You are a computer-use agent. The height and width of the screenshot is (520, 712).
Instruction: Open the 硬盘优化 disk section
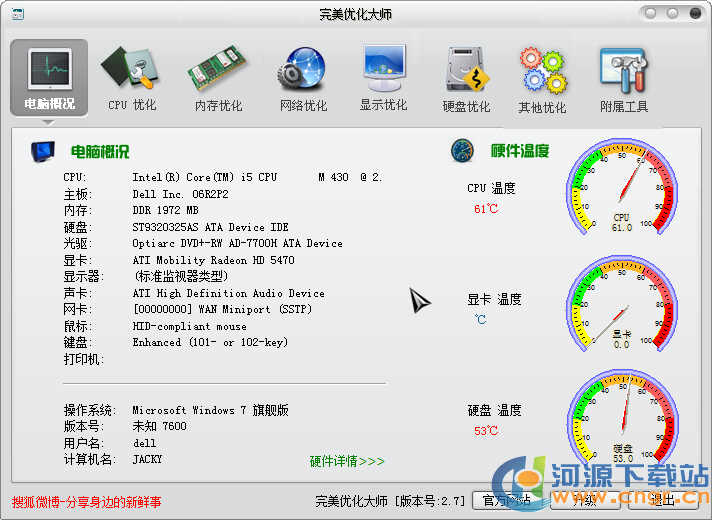click(466, 79)
